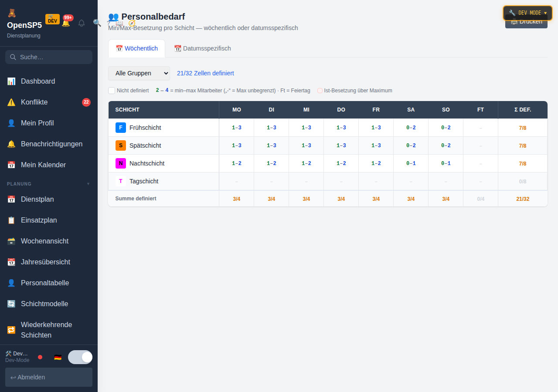Viewport: 558px width, 392px height.
Task: Edit Nachtschicht SA cell 0–1
Action: (x=411, y=163)
